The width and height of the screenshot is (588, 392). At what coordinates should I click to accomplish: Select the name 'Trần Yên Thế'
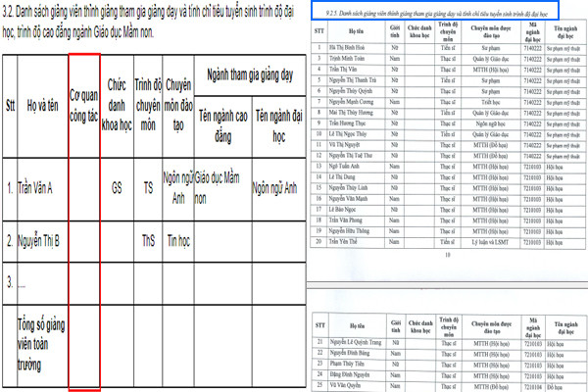point(343,242)
